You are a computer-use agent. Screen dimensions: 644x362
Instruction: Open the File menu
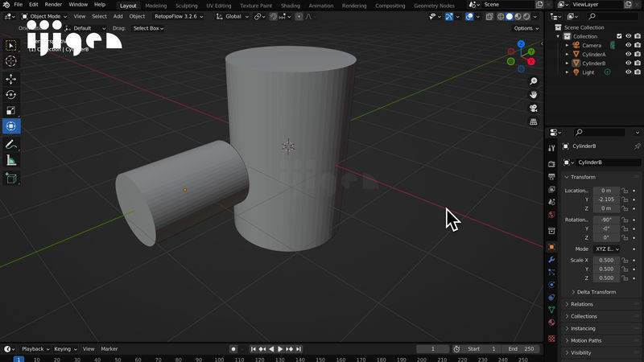(x=18, y=5)
